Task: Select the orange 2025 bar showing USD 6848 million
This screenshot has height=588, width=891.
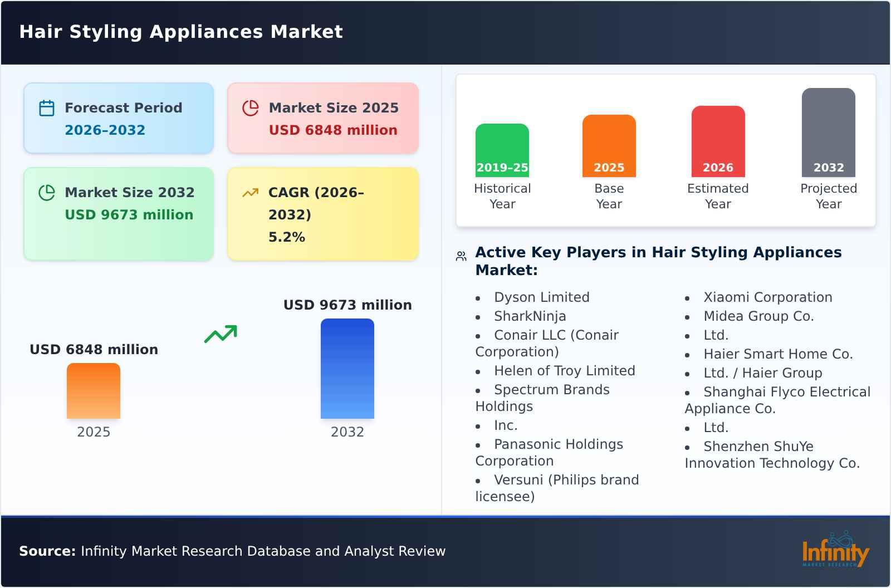Action: [93, 390]
